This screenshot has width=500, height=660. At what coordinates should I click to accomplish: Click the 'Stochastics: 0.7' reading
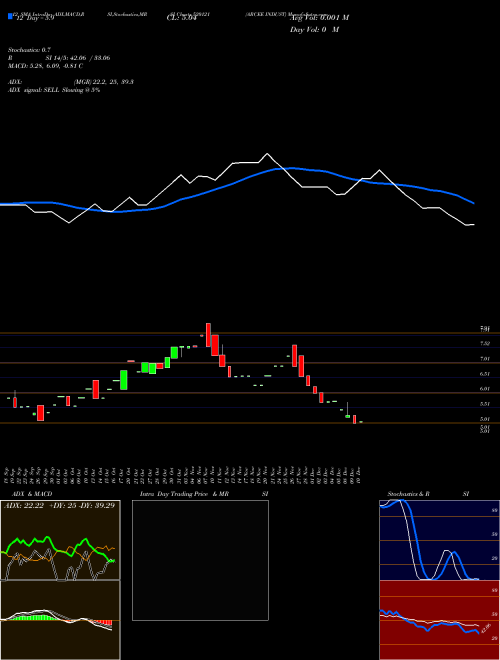click(x=29, y=50)
